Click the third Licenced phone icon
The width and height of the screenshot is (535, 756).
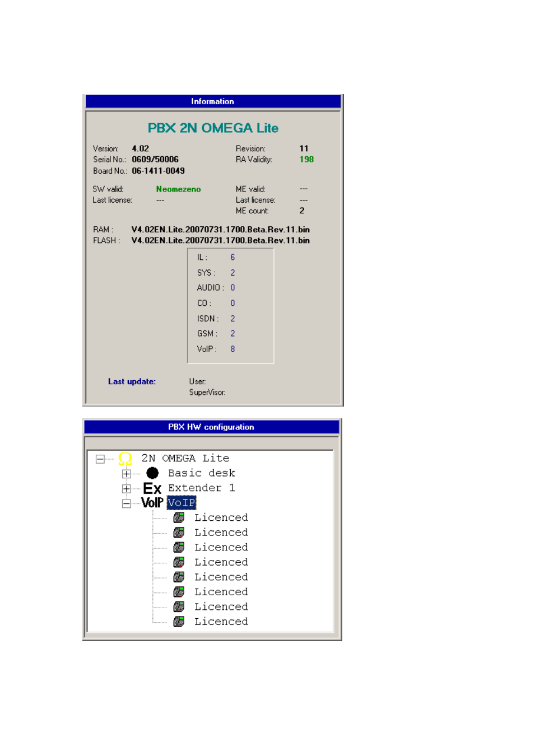(179, 548)
